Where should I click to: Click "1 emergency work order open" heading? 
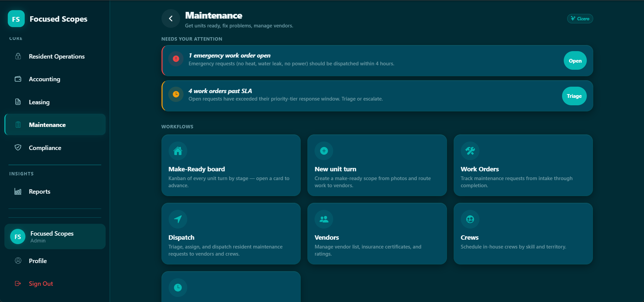tap(229, 56)
